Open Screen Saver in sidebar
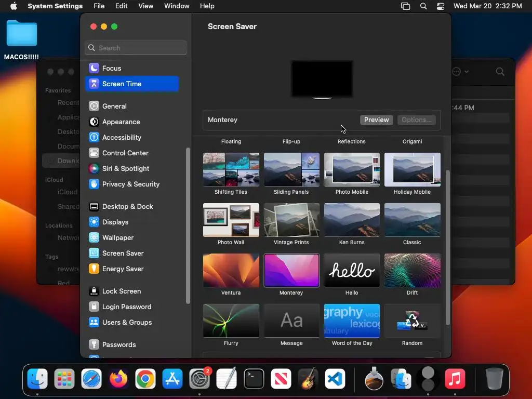Viewport: 532px width, 399px height. [132, 254]
